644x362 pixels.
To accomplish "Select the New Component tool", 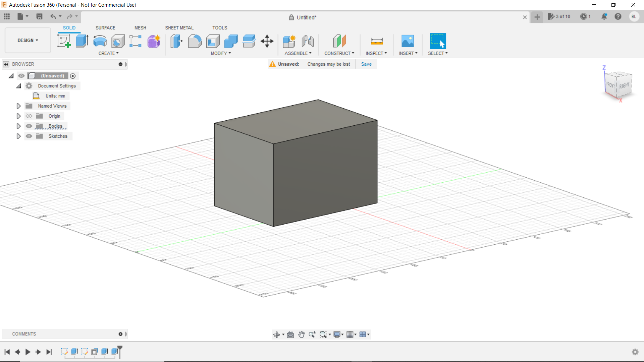I will pyautogui.click(x=289, y=41).
